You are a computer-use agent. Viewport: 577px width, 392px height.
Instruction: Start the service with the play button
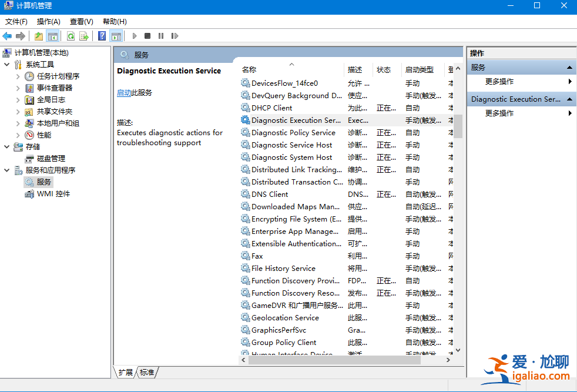pos(135,36)
